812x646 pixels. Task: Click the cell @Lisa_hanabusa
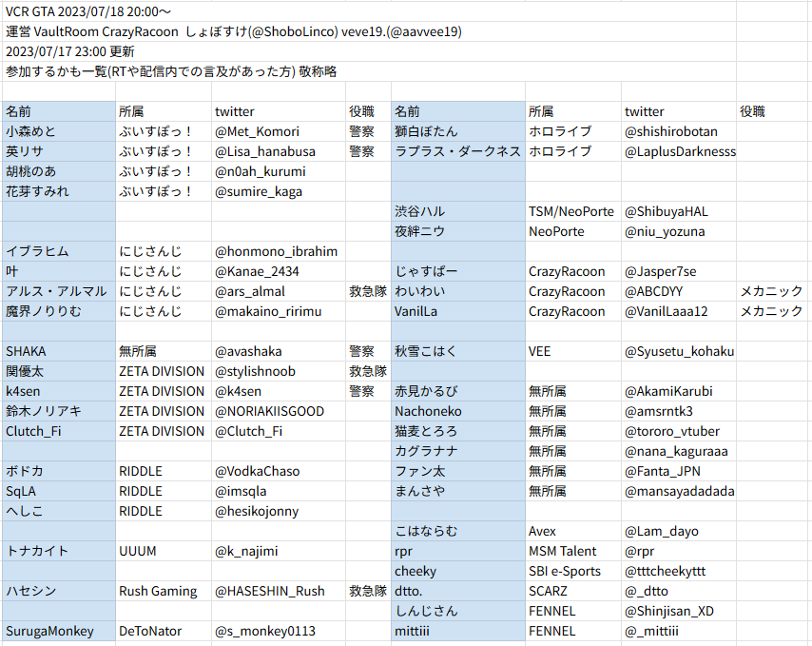pos(278,152)
